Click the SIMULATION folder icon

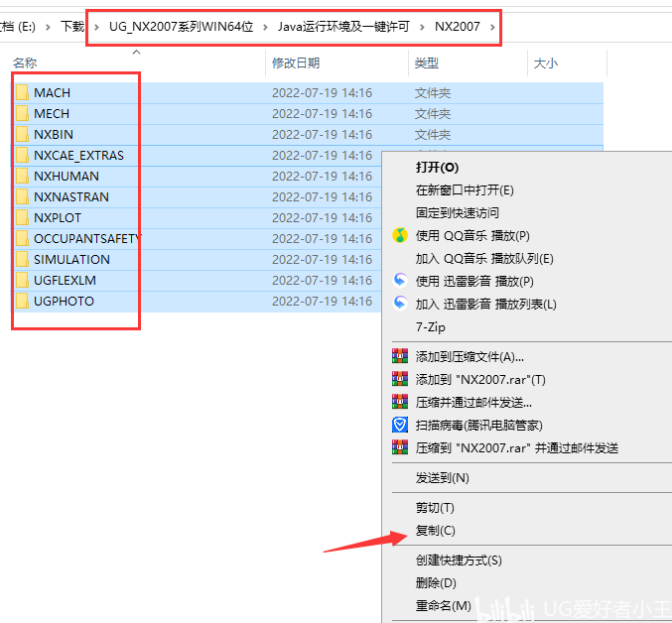(22, 260)
